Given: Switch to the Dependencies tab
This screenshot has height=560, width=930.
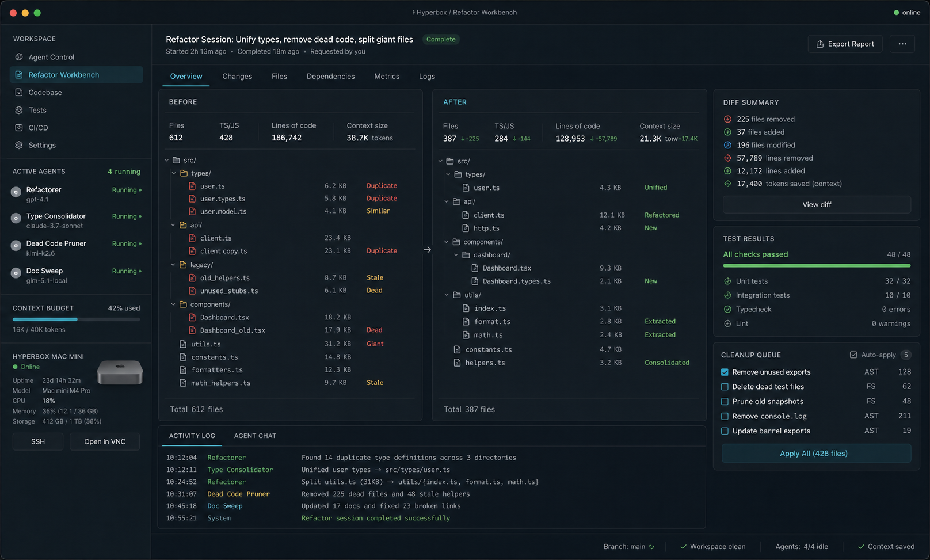Looking at the screenshot, I should click(330, 76).
